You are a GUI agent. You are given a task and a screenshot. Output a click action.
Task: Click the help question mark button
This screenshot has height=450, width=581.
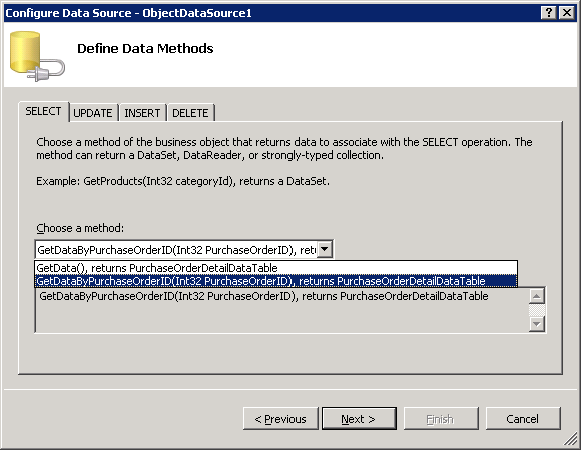549,13
